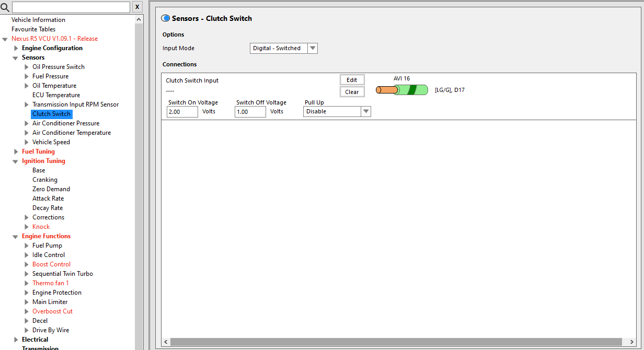Click the AVI 16 wire connector icon
The image size is (644, 350).
pos(402,90)
